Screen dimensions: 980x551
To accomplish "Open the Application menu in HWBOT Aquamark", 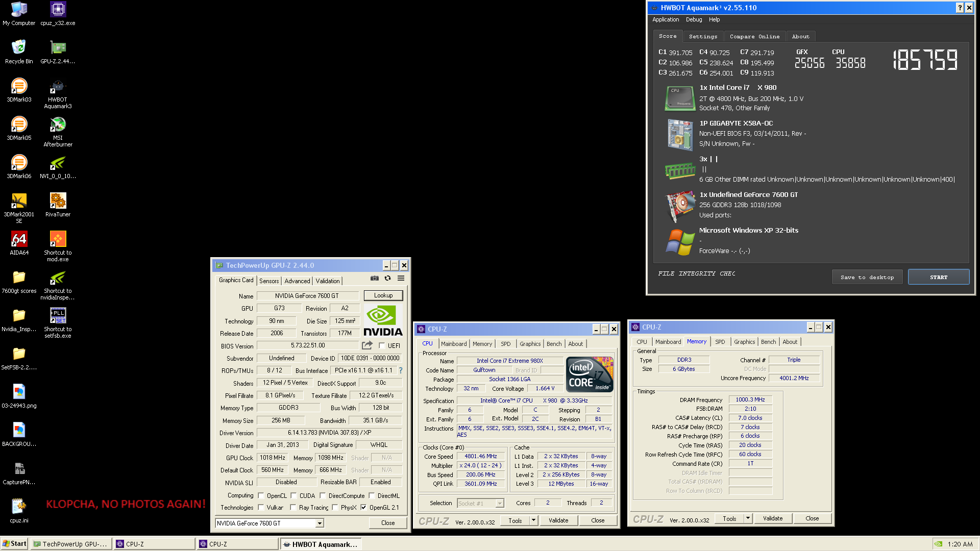I will (x=666, y=19).
